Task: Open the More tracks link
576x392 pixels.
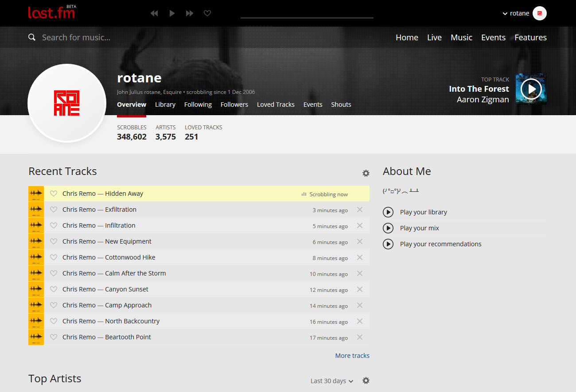Action: 352,356
